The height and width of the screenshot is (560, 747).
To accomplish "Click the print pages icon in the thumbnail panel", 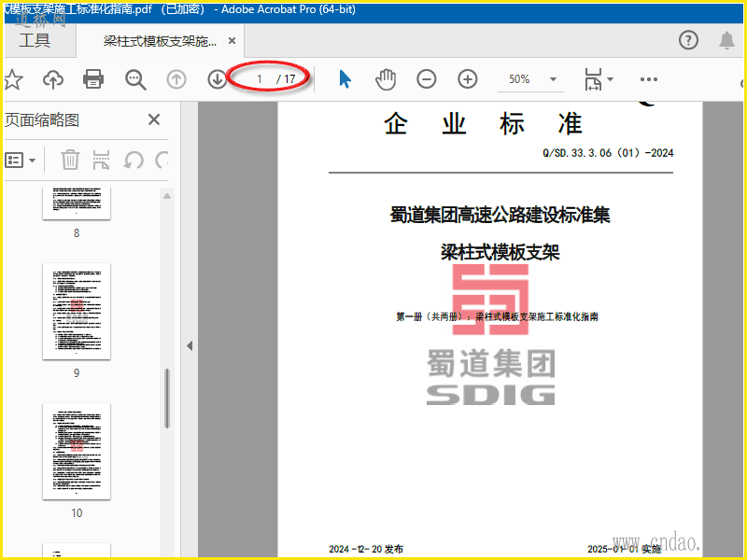I will click(x=101, y=160).
